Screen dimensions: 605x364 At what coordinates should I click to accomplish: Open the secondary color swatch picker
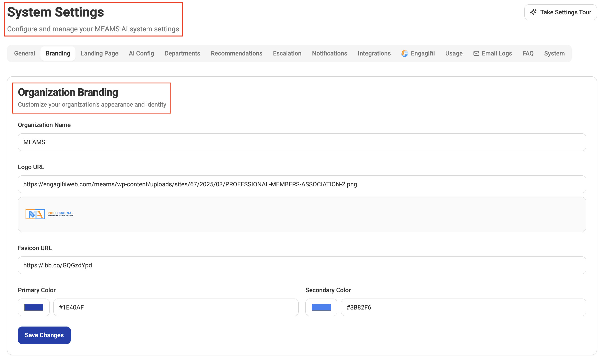(x=321, y=307)
